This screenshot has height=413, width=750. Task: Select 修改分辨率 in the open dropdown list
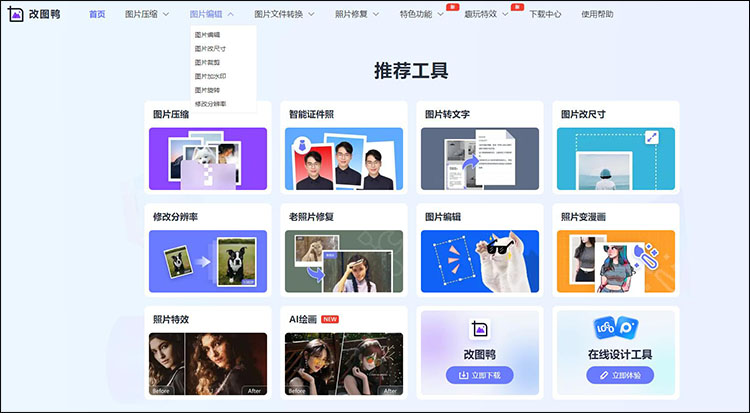click(x=210, y=104)
